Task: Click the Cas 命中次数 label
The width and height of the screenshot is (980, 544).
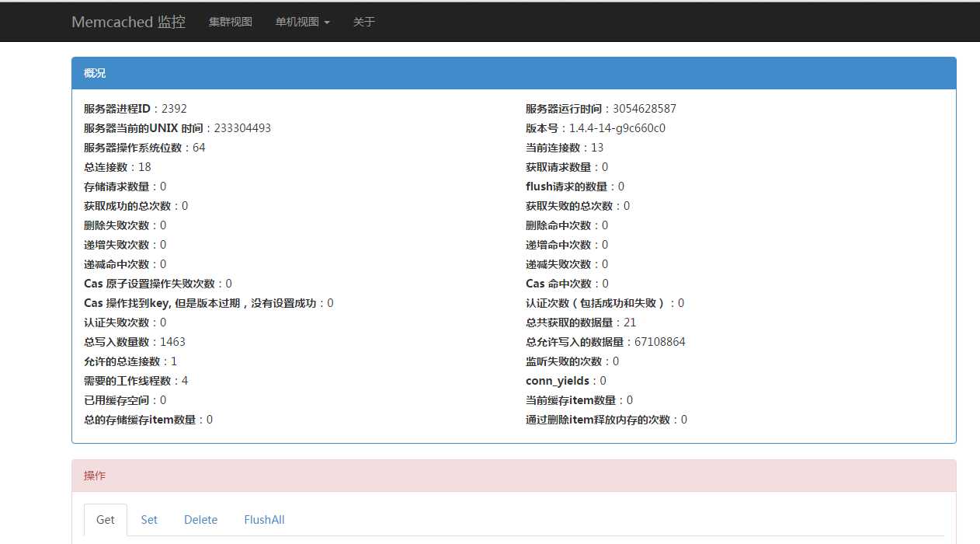Action: 558,284
